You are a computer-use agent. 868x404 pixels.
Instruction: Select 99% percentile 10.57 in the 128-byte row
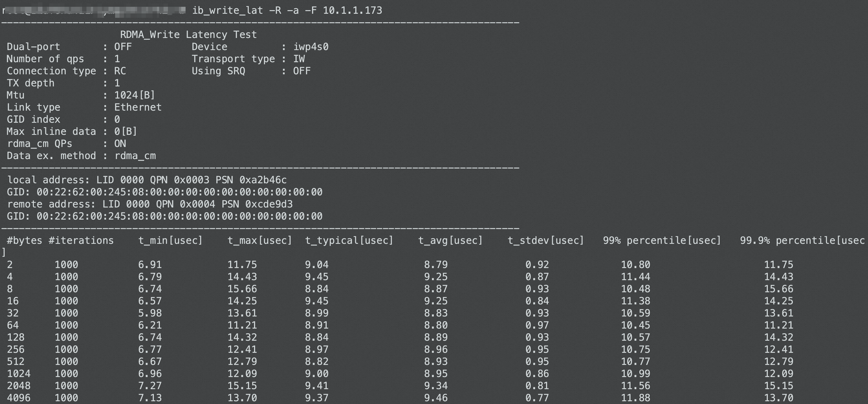[x=636, y=338]
